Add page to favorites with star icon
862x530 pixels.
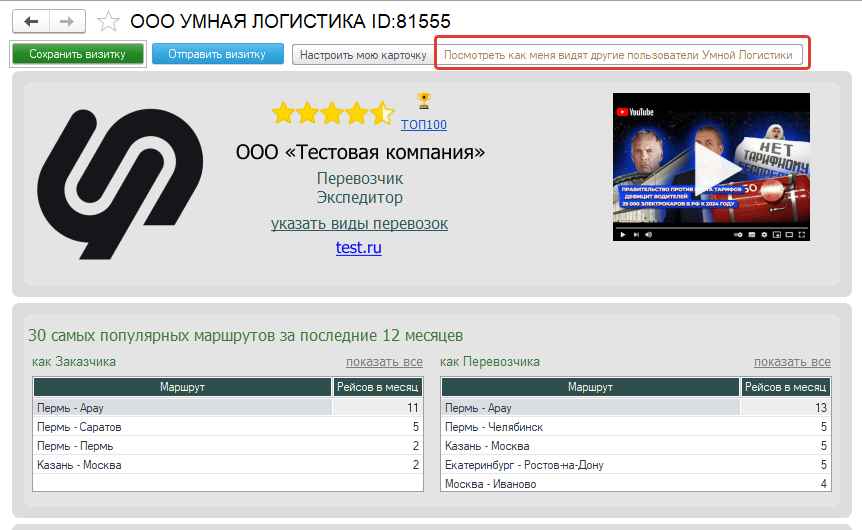108,22
